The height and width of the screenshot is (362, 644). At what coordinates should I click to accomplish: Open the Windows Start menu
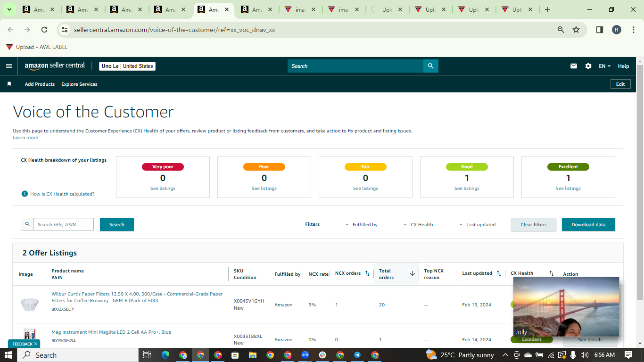pyautogui.click(x=8, y=355)
